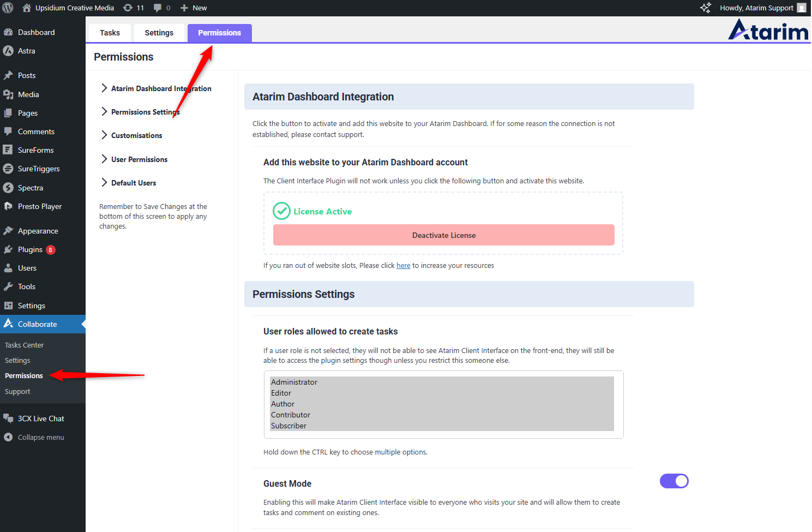Expand the Customisations section

tap(136, 135)
